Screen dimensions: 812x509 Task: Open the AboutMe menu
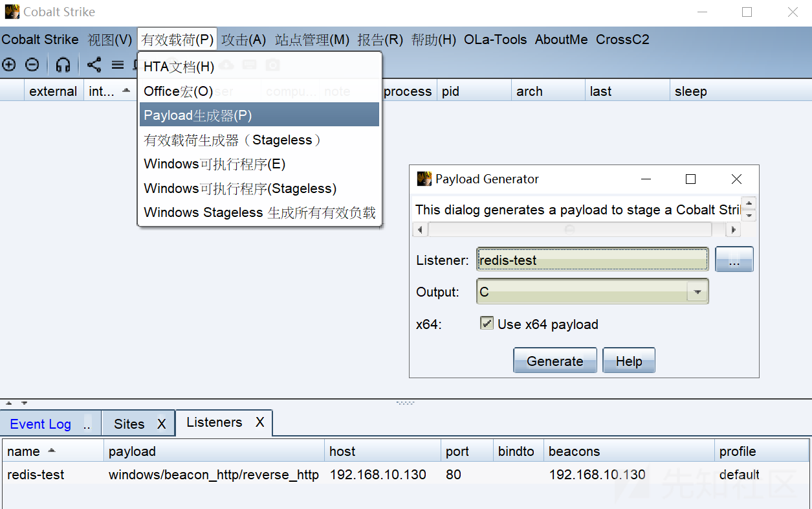[562, 40]
